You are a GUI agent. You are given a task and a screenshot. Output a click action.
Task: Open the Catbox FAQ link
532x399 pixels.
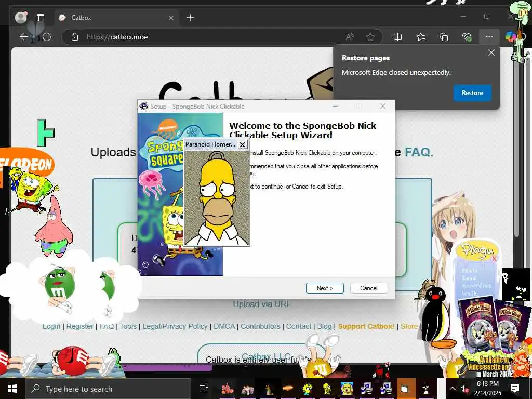419,152
